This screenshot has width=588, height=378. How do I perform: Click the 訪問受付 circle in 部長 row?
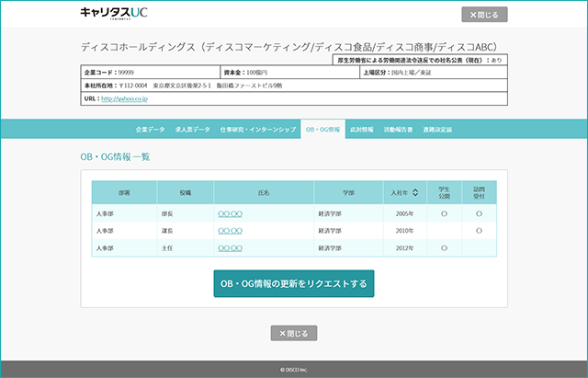coord(480,214)
